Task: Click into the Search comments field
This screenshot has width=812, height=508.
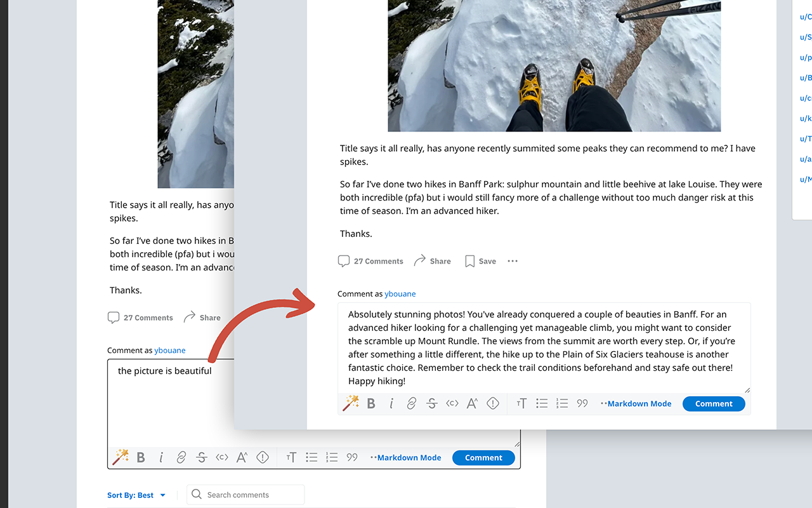Action: click(x=246, y=495)
